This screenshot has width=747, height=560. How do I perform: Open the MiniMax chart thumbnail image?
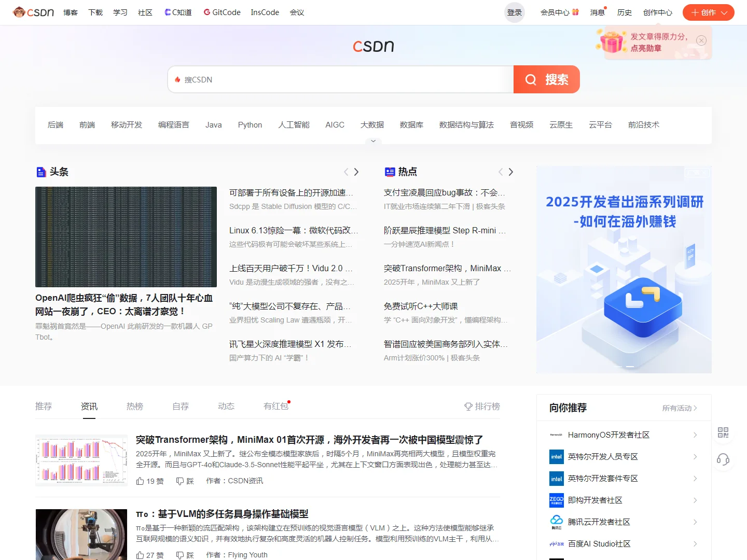click(x=81, y=460)
